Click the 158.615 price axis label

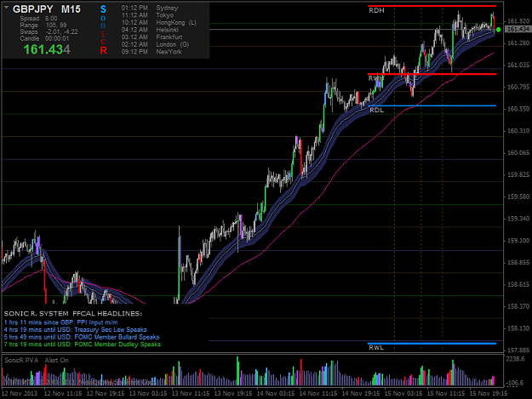pos(518,284)
